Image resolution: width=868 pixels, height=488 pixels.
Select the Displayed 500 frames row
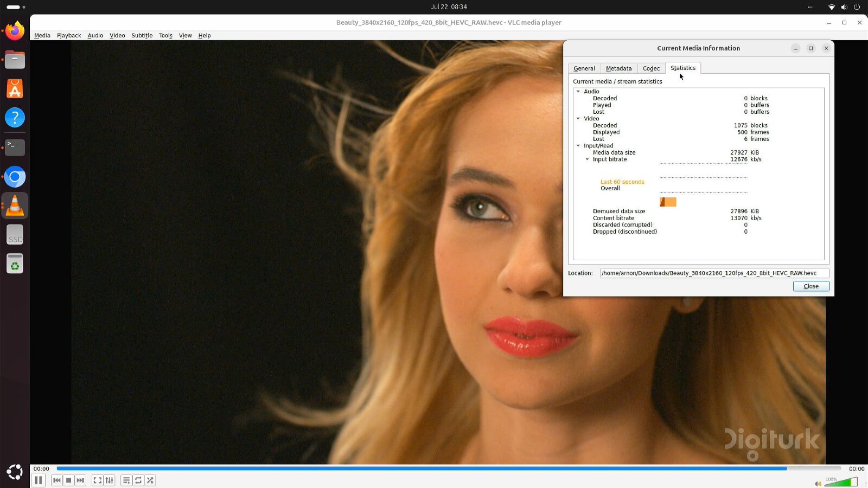(x=699, y=132)
